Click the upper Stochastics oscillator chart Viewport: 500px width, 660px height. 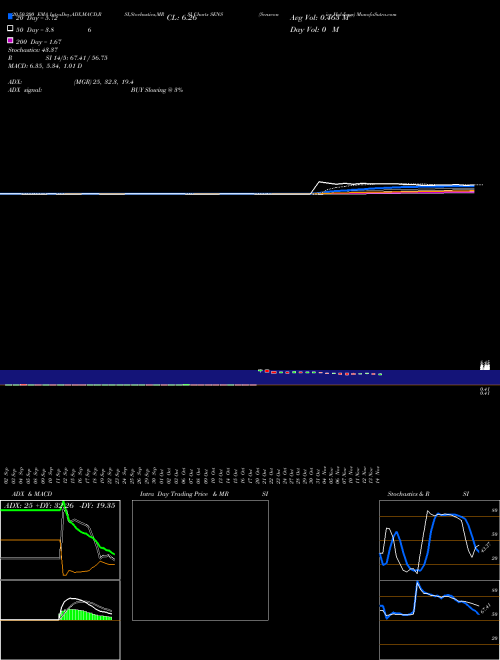point(439,540)
